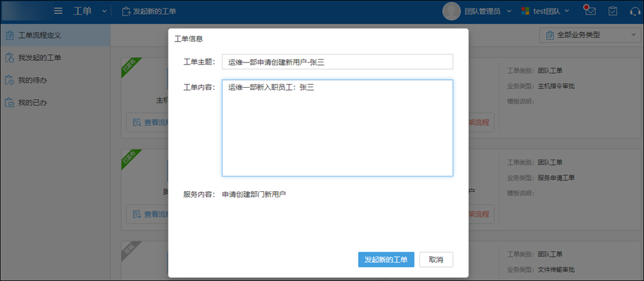
Task: Click the 我的待办 sidebar icon
Action: point(9,80)
